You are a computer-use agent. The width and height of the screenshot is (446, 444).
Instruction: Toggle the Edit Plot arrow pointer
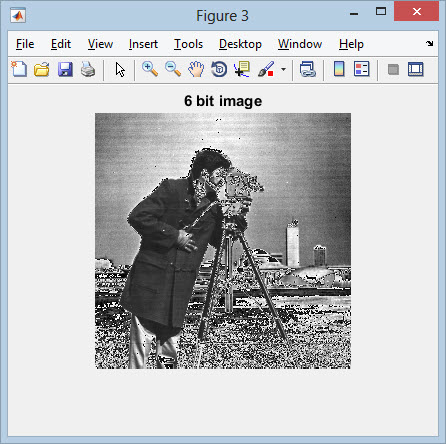click(120, 70)
